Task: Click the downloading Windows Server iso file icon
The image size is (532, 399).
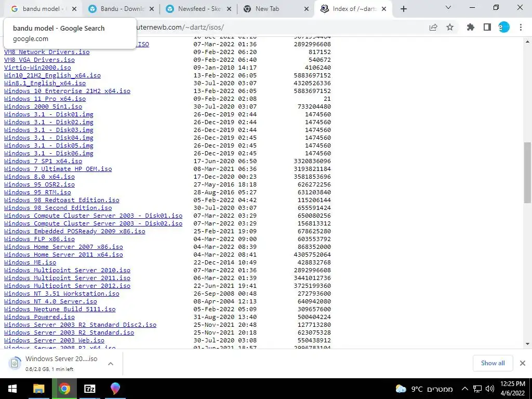Action: 15,363
